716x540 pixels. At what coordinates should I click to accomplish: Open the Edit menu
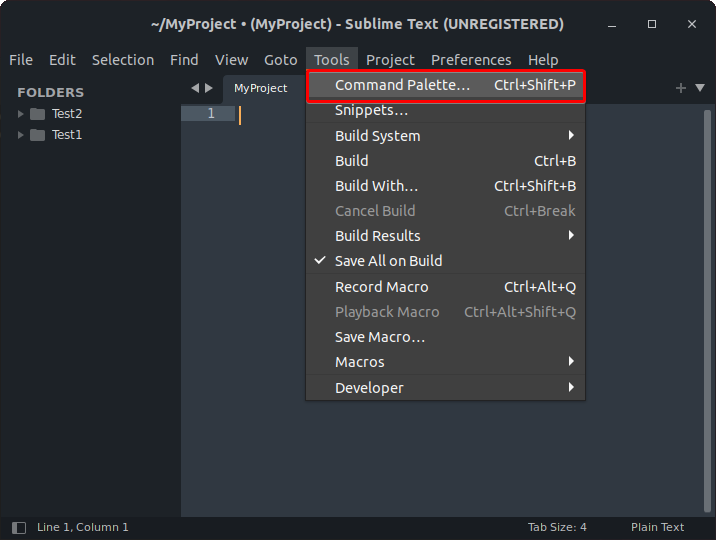tap(63, 60)
